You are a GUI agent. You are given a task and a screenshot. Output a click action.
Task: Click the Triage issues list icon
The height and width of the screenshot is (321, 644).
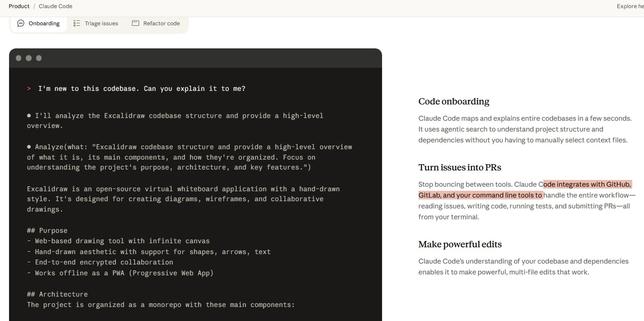[77, 24]
